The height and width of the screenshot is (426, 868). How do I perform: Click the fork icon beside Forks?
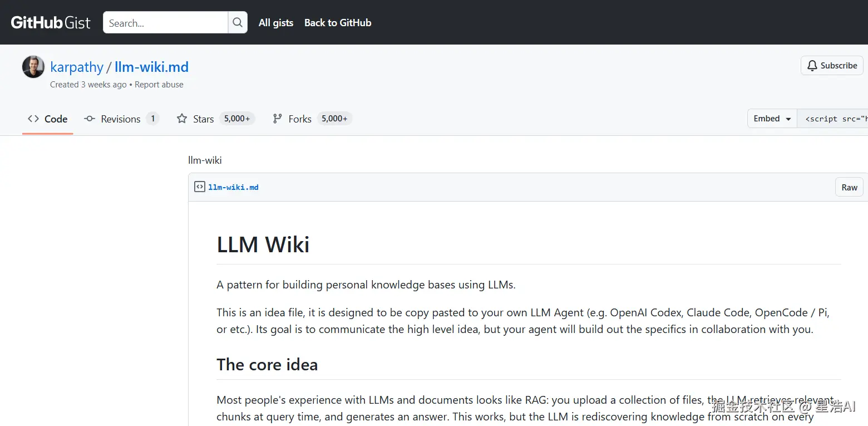(277, 119)
